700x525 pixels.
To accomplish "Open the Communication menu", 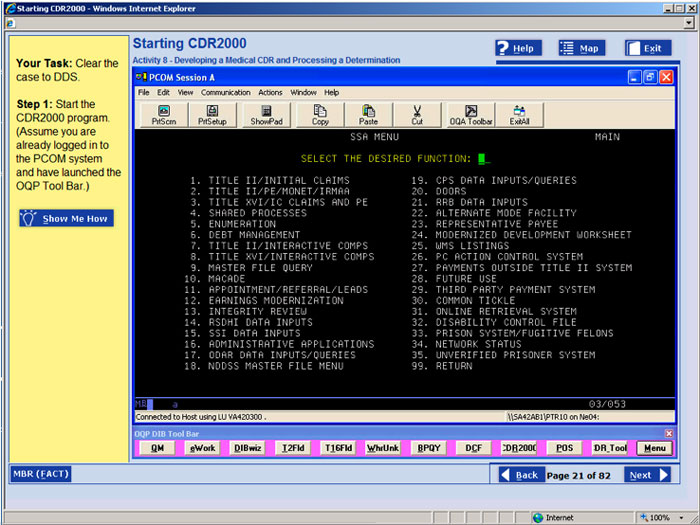I will (225, 92).
